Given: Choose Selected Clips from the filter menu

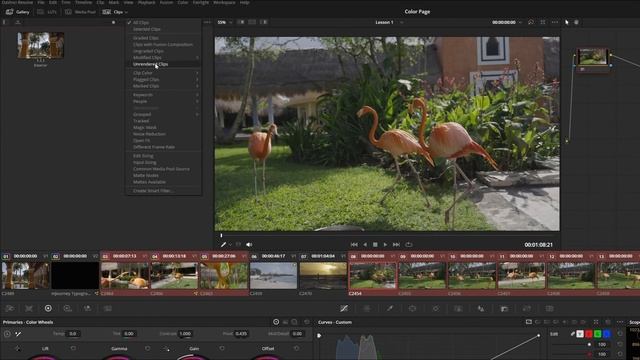Looking at the screenshot, I should click(x=163, y=29).
